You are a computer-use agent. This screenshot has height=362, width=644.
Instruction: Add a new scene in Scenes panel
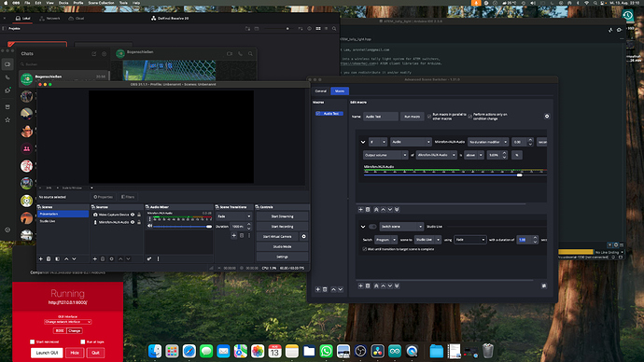click(41, 259)
